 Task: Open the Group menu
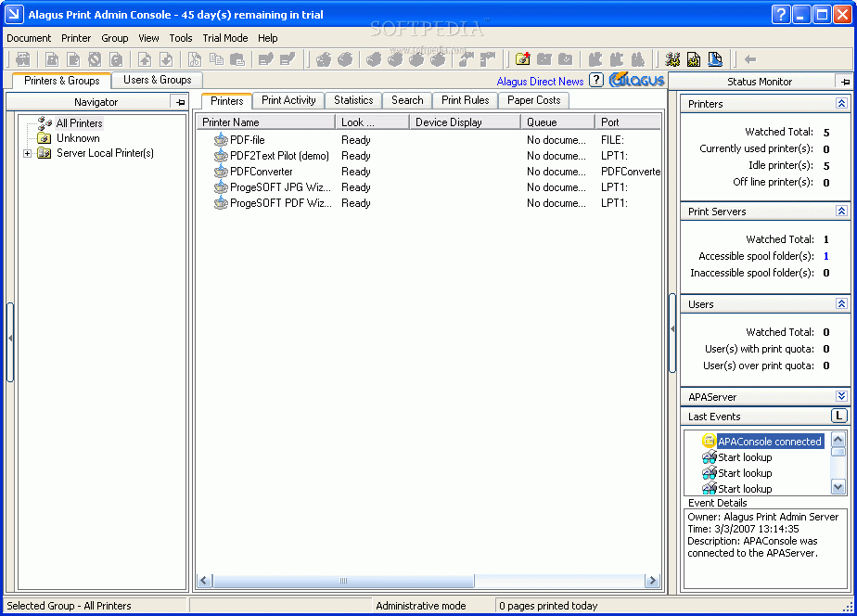115,38
